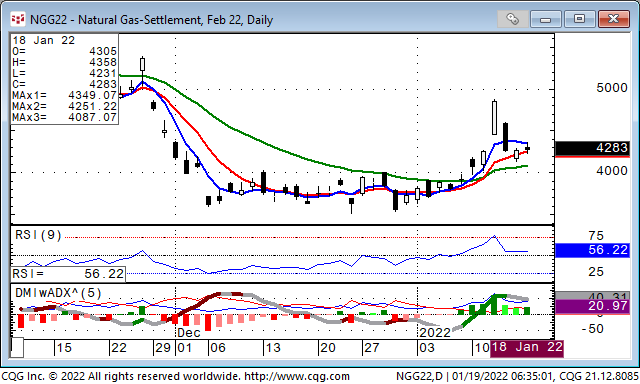Click the High value 4358

pyautogui.click(x=103, y=62)
